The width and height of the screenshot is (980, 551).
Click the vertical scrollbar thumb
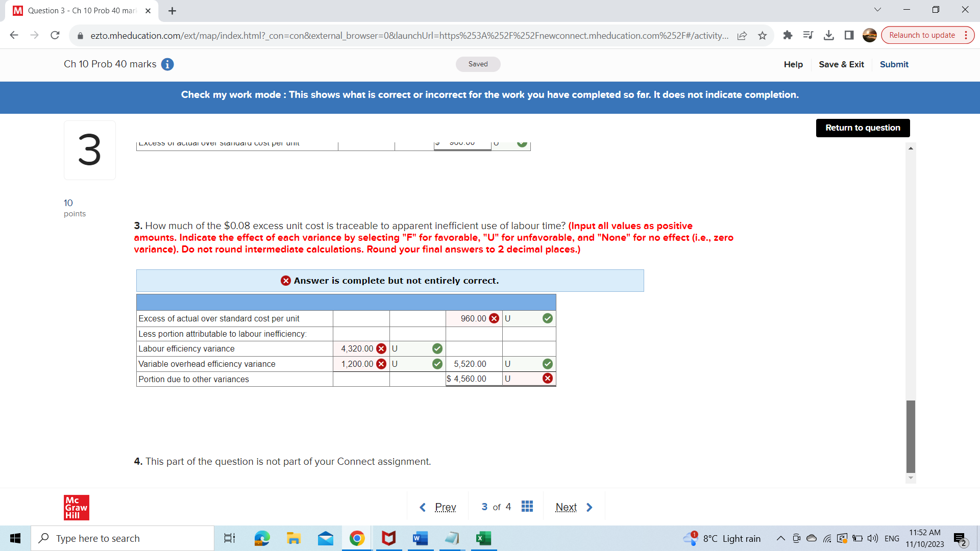[x=911, y=436]
